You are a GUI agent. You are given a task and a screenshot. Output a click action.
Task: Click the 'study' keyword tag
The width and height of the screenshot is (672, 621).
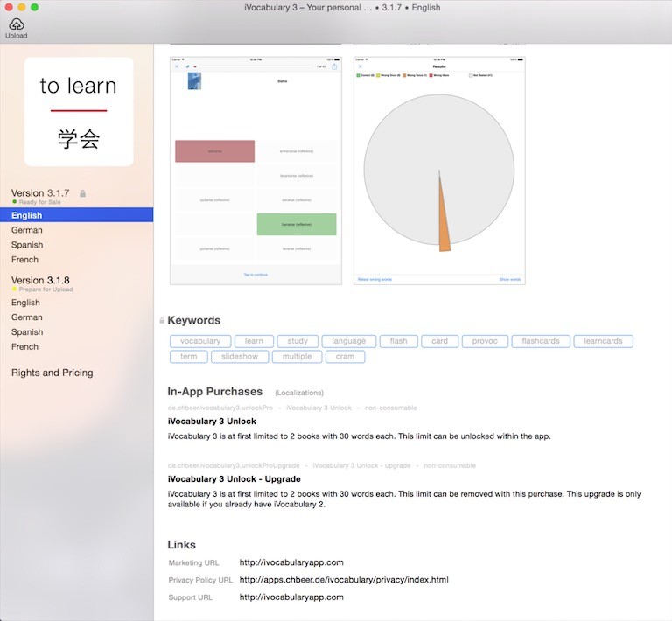(x=297, y=341)
